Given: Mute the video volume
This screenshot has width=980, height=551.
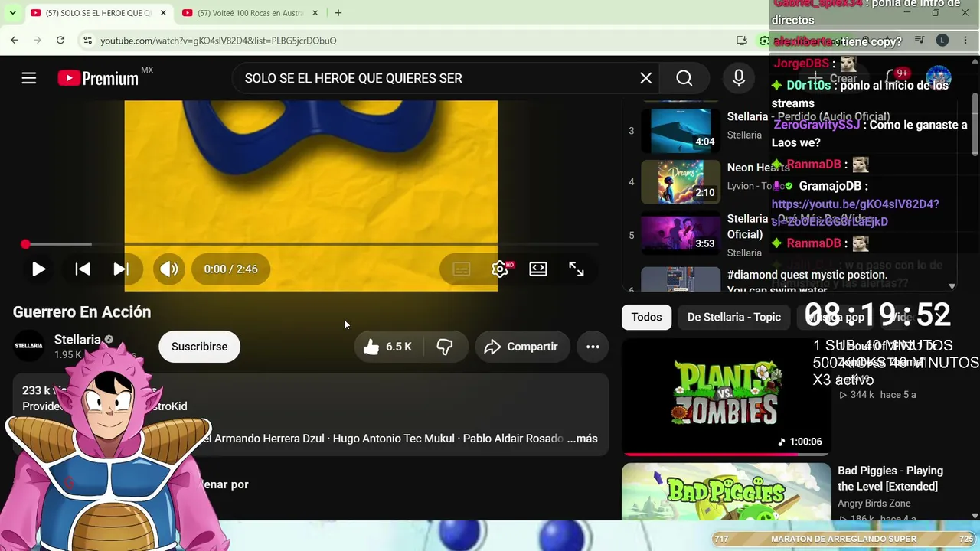Looking at the screenshot, I should pyautogui.click(x=169, y=269).
